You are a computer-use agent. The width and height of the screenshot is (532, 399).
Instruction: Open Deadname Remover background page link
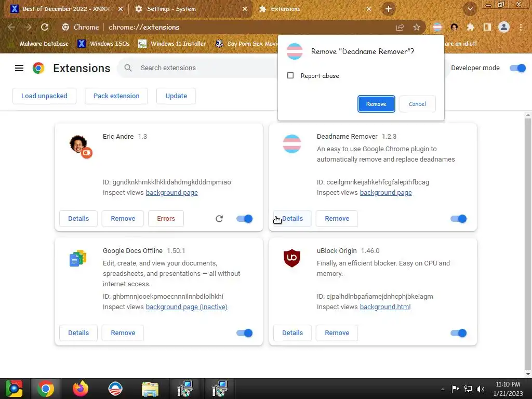[386, 193]
